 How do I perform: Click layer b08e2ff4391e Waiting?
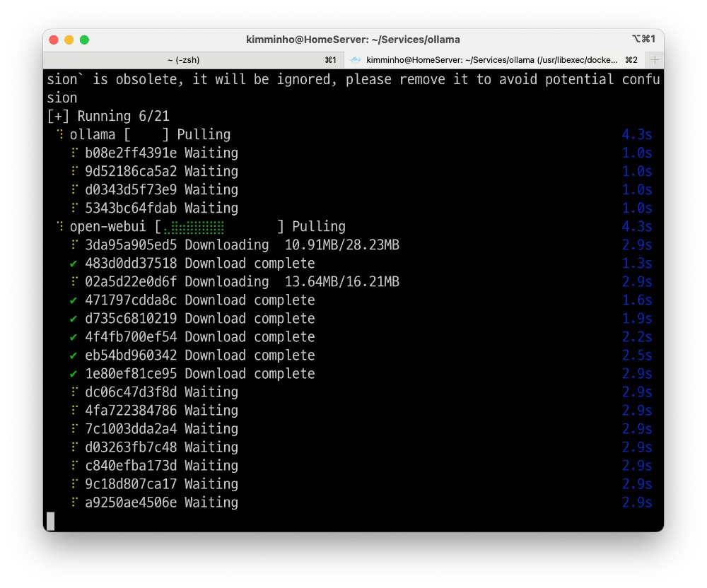coord(161,153)
